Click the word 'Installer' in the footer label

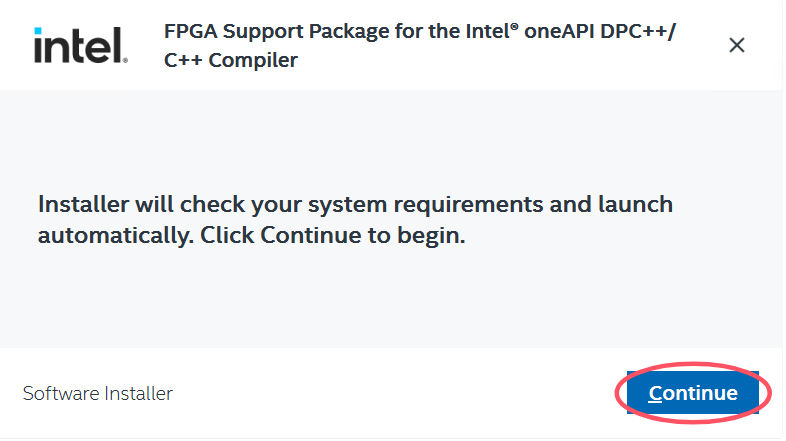(139, 394)
